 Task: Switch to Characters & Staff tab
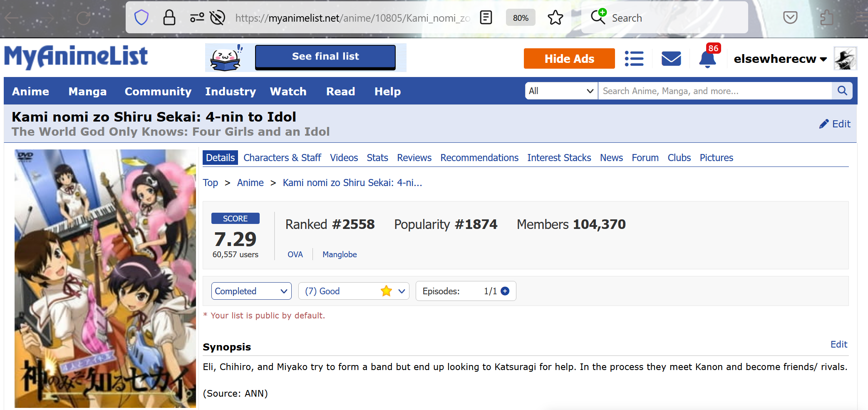point(282,158)
